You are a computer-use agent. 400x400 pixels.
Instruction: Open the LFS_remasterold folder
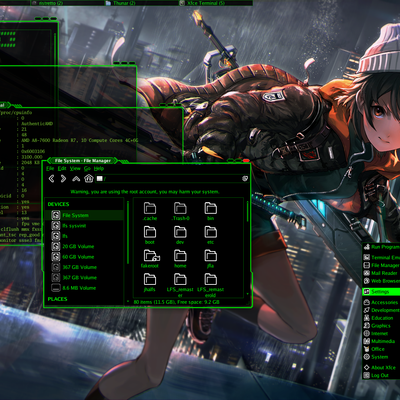[x=211, y=285]
